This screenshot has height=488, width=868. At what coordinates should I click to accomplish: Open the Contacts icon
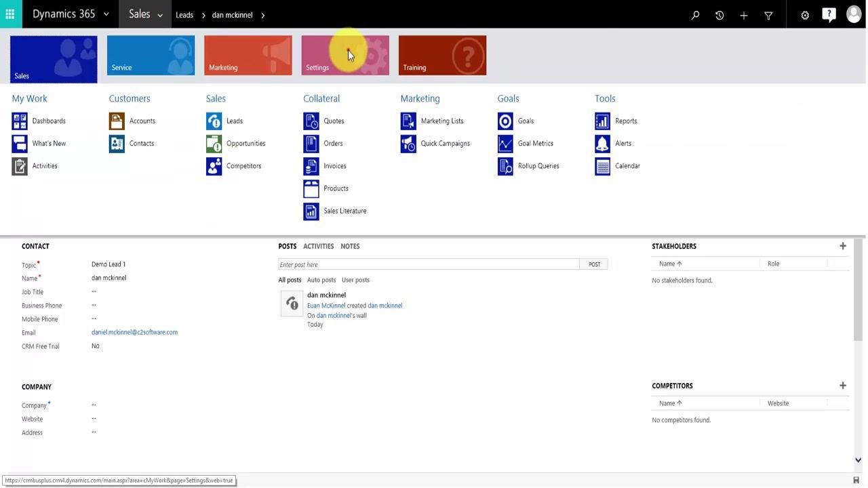[117, 143]
